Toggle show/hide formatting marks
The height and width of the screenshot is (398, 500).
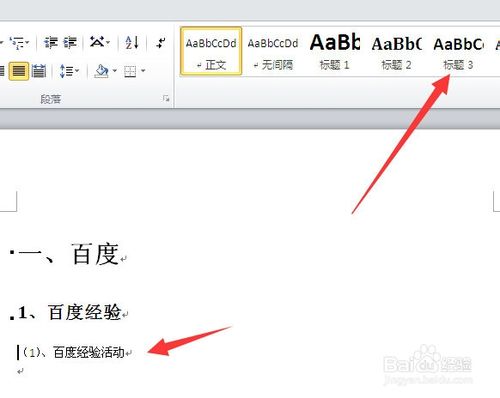161,43
